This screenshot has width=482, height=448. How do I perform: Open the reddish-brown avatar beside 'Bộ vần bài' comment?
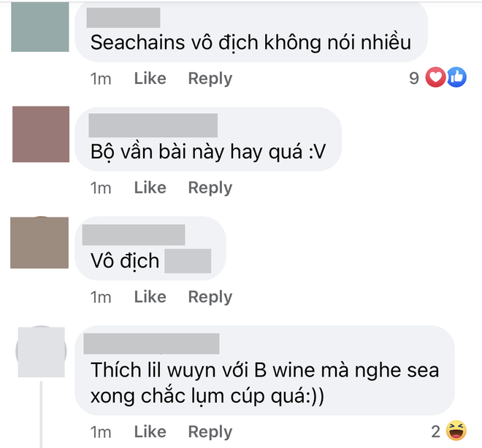[x=41, y=134]
